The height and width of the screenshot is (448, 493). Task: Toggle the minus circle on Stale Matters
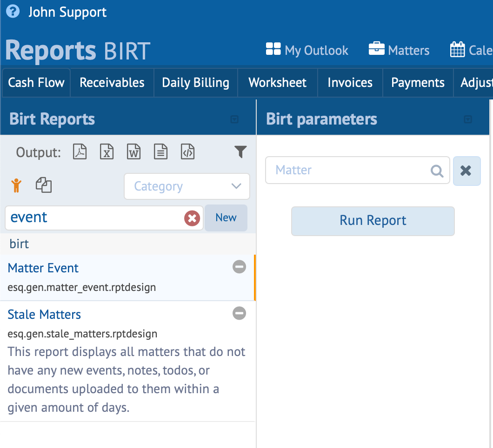click(x=239, y=313)
